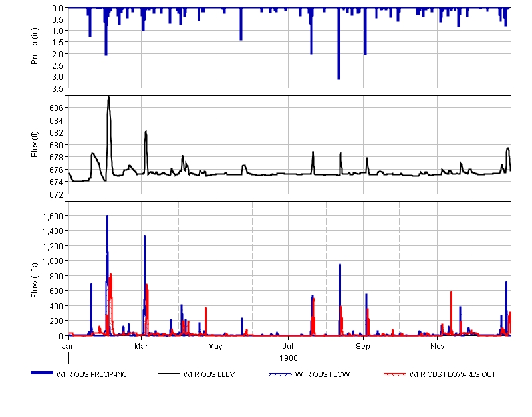Click the 1.5 tick on the precip axis
532x417 pixels.
(58, 43)
